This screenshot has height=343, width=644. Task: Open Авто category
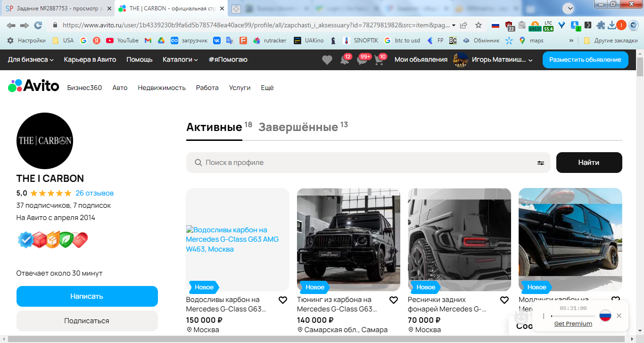point(120,88)
